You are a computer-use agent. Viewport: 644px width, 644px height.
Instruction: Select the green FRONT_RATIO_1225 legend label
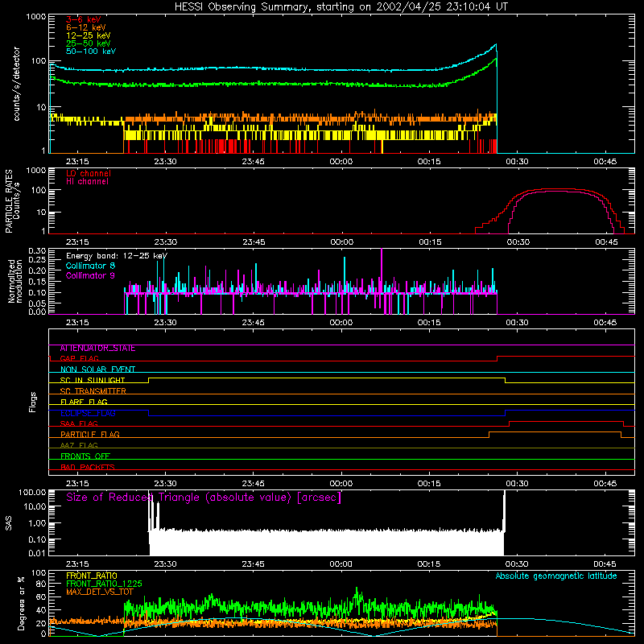(104, 584)
